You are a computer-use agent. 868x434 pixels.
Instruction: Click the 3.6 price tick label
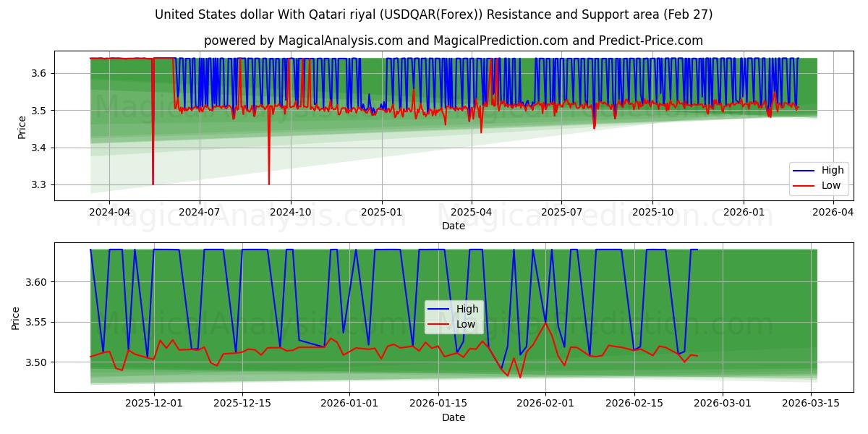41,73
